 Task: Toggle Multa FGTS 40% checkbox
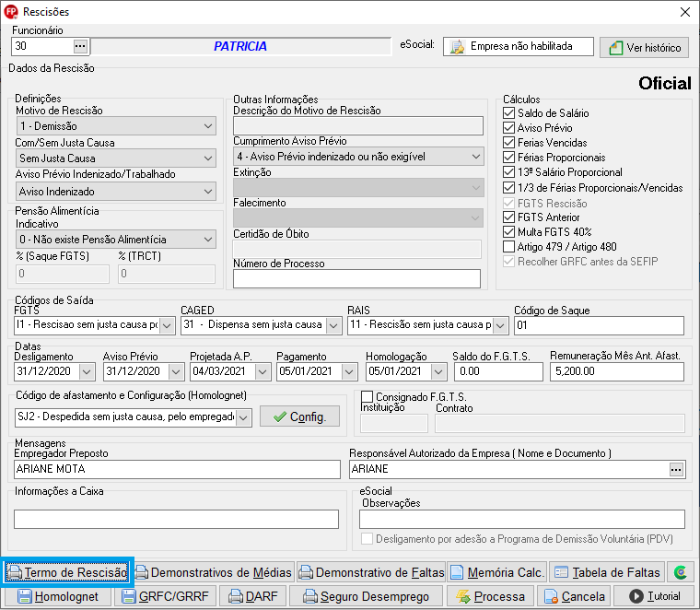coord(509,232)
